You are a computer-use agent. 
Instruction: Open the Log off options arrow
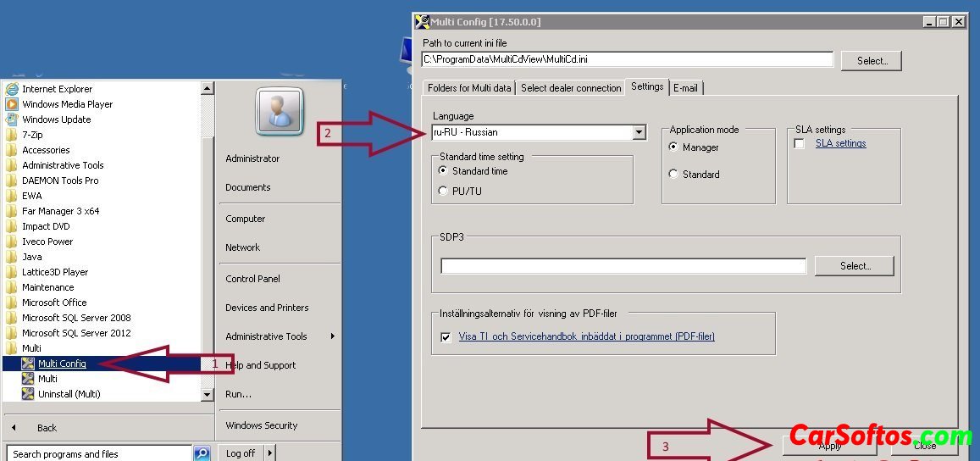pyautogui.click(x=270, y=453)
